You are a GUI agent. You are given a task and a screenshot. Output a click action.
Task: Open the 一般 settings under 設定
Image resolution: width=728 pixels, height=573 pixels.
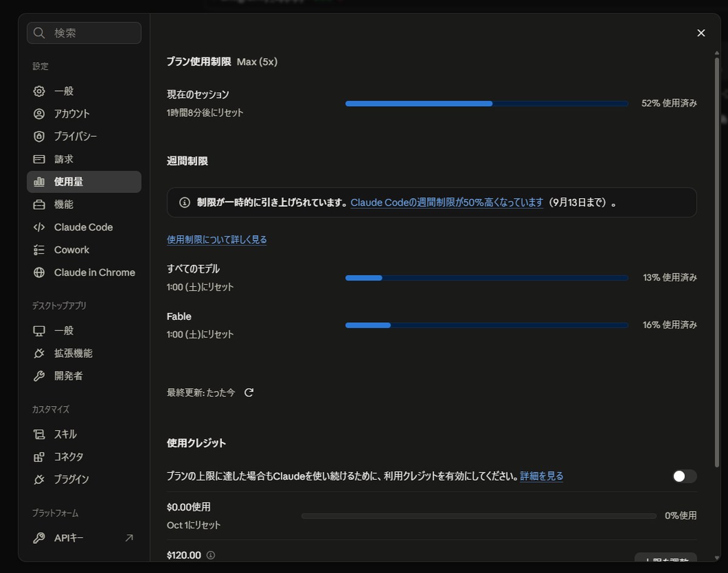point(84,91)
